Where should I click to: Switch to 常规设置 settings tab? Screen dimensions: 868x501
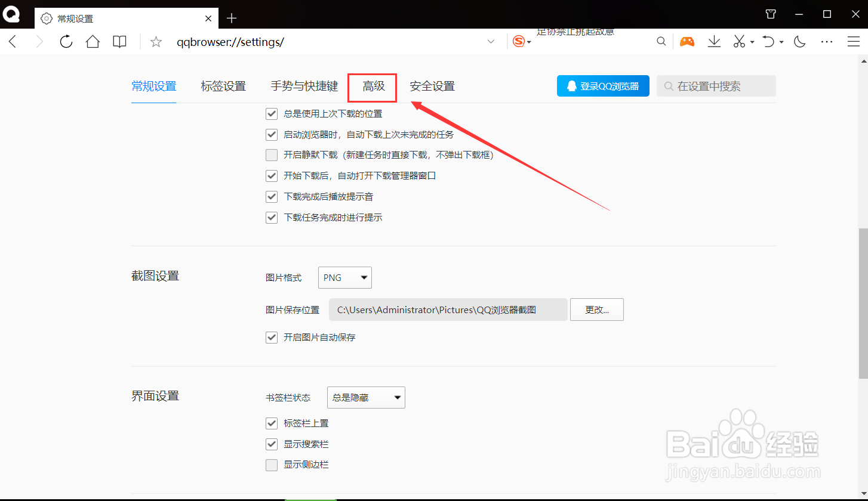pos(154,86)
